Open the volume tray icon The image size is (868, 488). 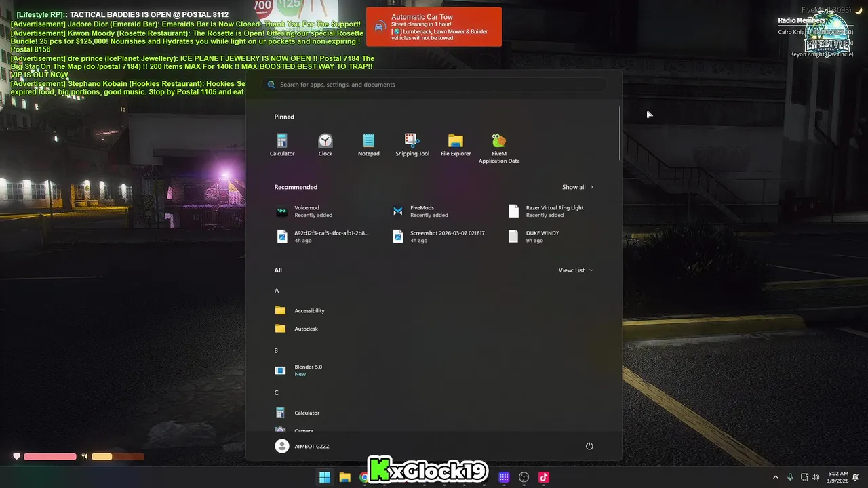click(816, 477)
